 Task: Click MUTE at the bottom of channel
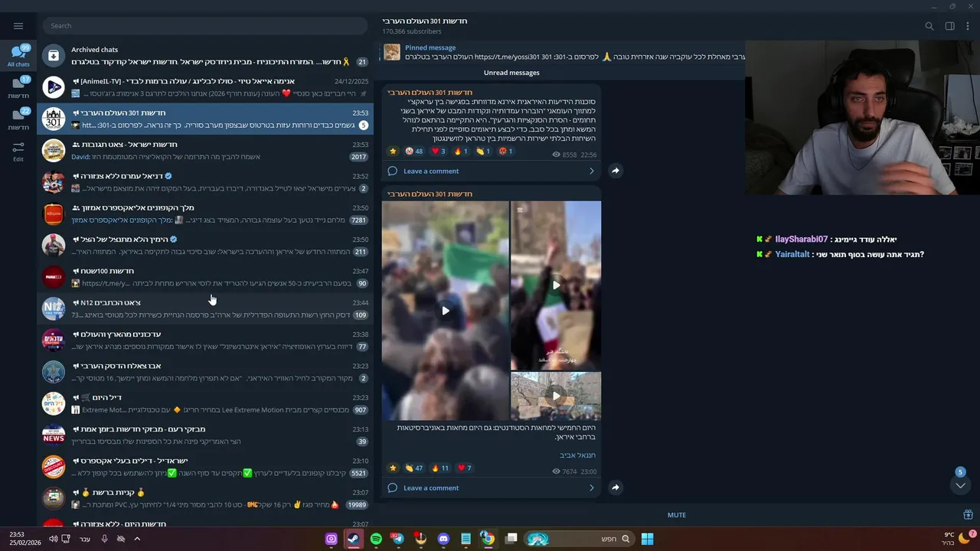(x=677, y=515)
